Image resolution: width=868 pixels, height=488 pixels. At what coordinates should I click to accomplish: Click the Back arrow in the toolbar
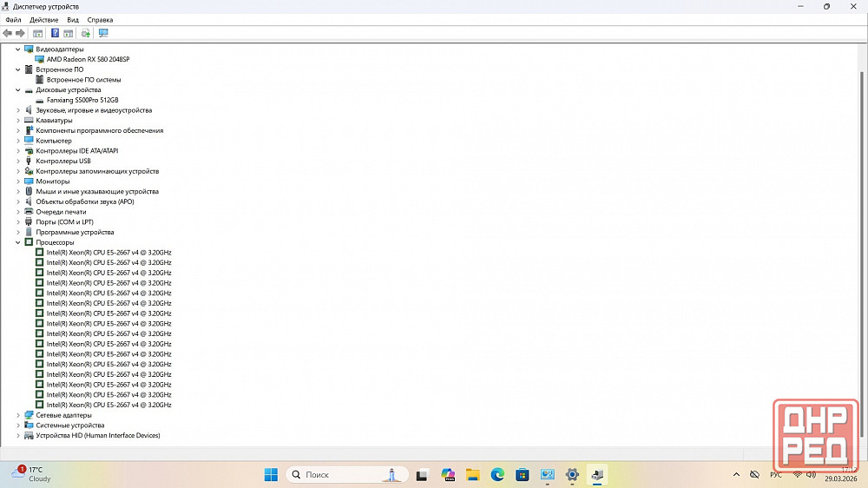pos(8,33)
